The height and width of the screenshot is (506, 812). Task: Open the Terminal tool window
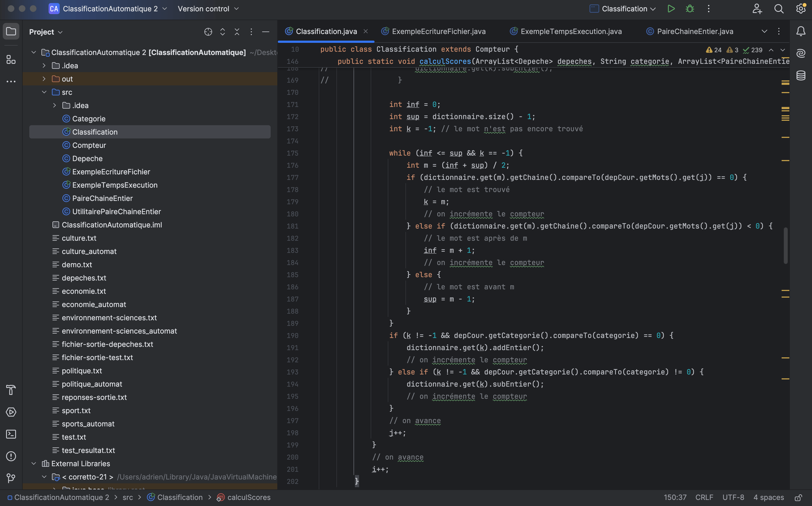11,434
